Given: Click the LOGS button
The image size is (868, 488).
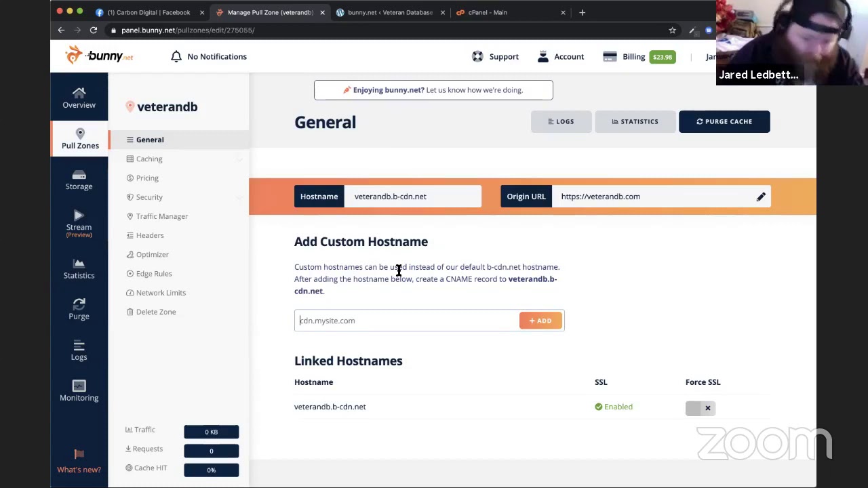Looking at the screenshot, I should pos(561,122).
